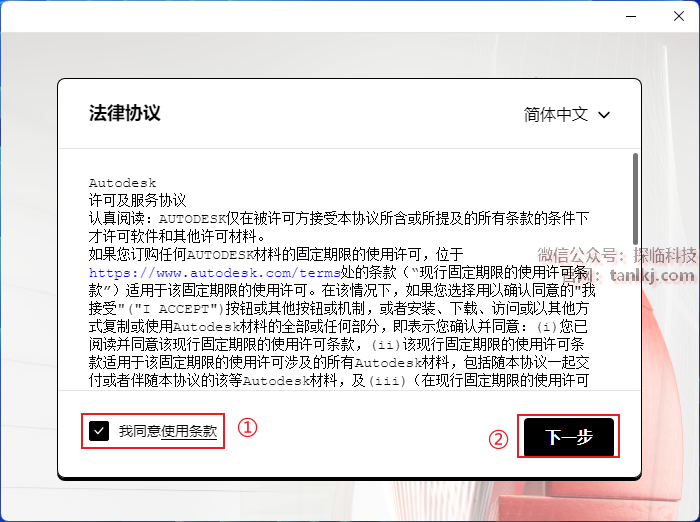Close the installer window
The image size is (700, 522).
click(x=679, y=16)
